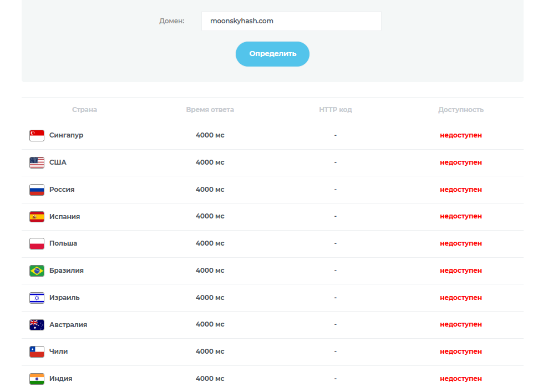The width and height of the screenshot is (538, 392).
Task: Select the Сингапур country name
Action: tap(66, 135)
